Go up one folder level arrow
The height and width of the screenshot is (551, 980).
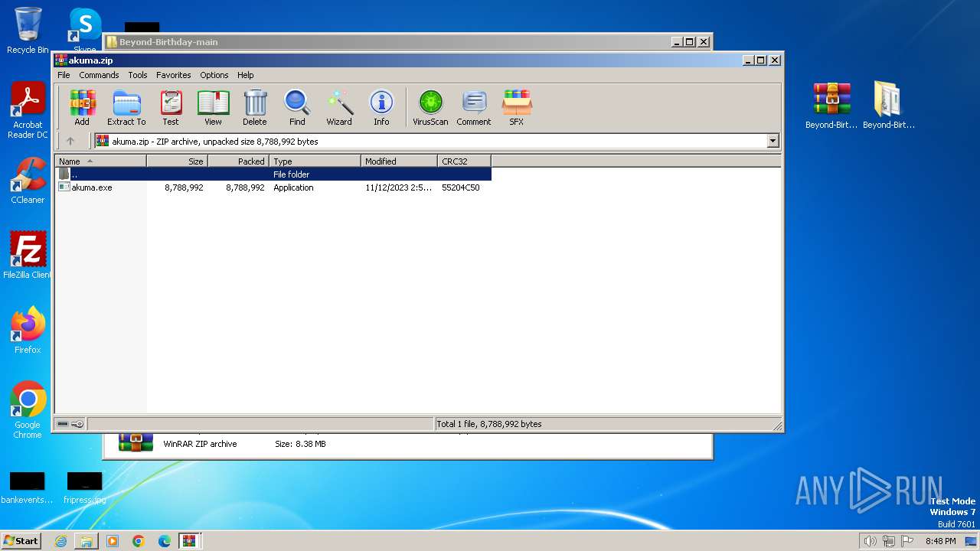(x=70, y=141)
